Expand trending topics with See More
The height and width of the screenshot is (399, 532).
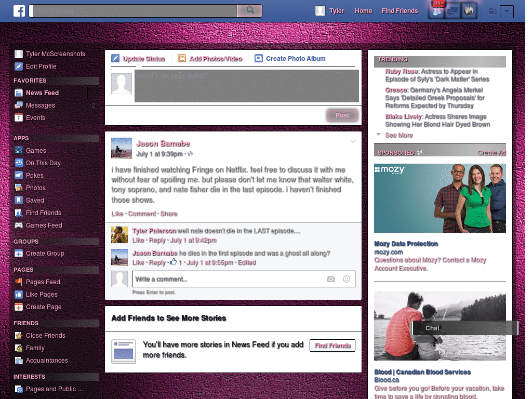click(399, 135)
